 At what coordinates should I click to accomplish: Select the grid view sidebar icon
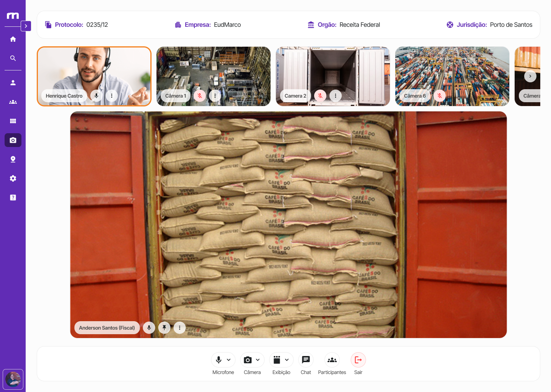[x=13, y=121]
